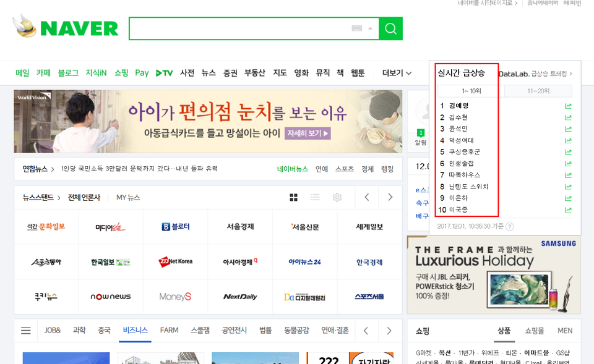The width and height of the screenshot is (594, 364).
Task: Click the help question mark beside timestamp
Action: (x=510, y=227)
